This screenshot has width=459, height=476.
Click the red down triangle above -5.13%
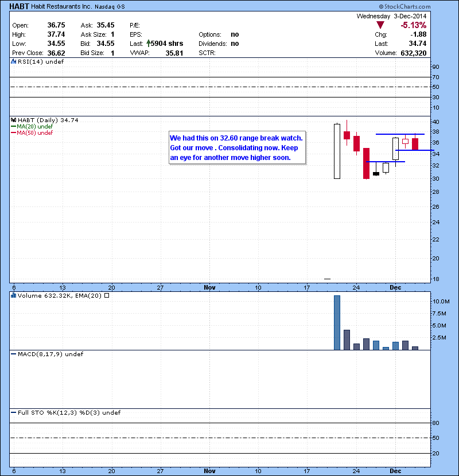point(380,25)
